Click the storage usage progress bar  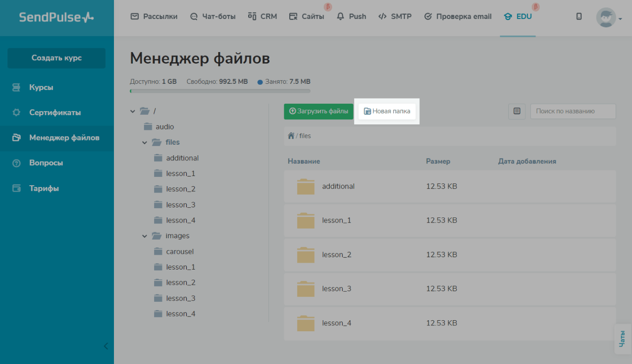coord(220,91)
